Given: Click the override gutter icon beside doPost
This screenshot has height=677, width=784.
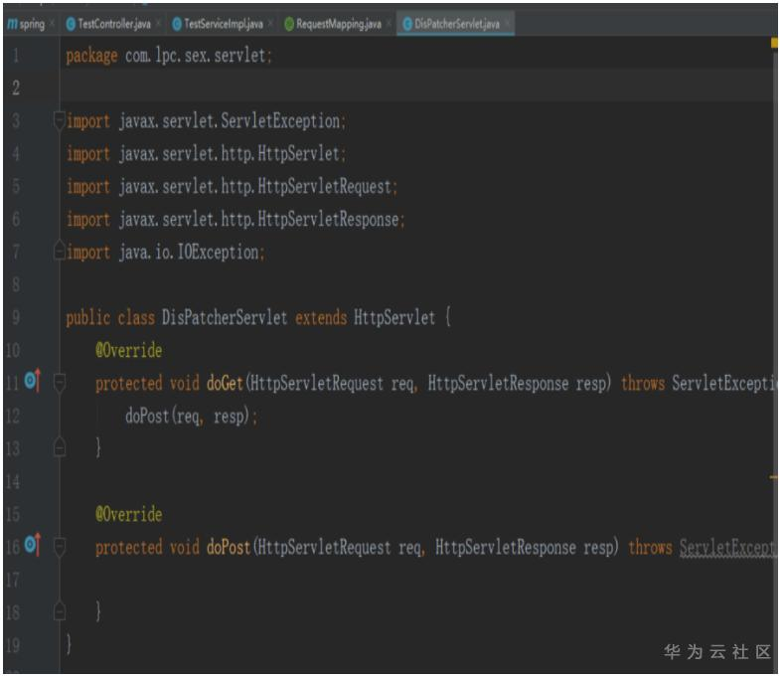Looking at the screenshot, I should pyautogui.click(x=33, y=545).
